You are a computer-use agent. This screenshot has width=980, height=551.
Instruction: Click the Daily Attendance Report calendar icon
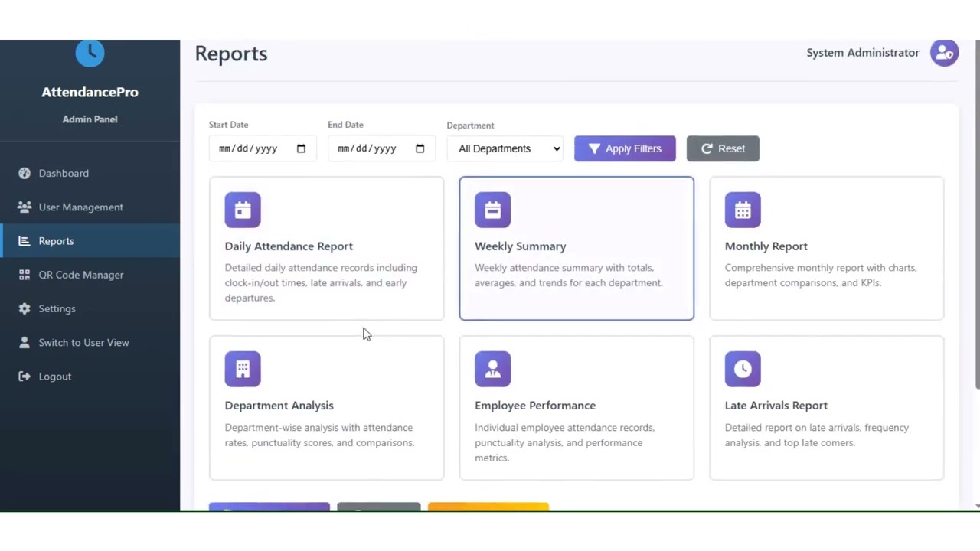pyautogui.click(x=243, y=210)
